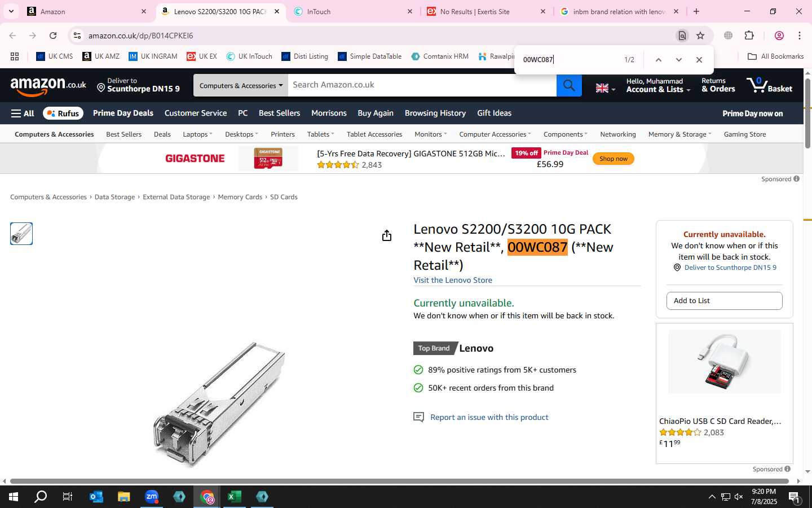
Task: Go to next find-in-page match
Action: pos(679,60)
